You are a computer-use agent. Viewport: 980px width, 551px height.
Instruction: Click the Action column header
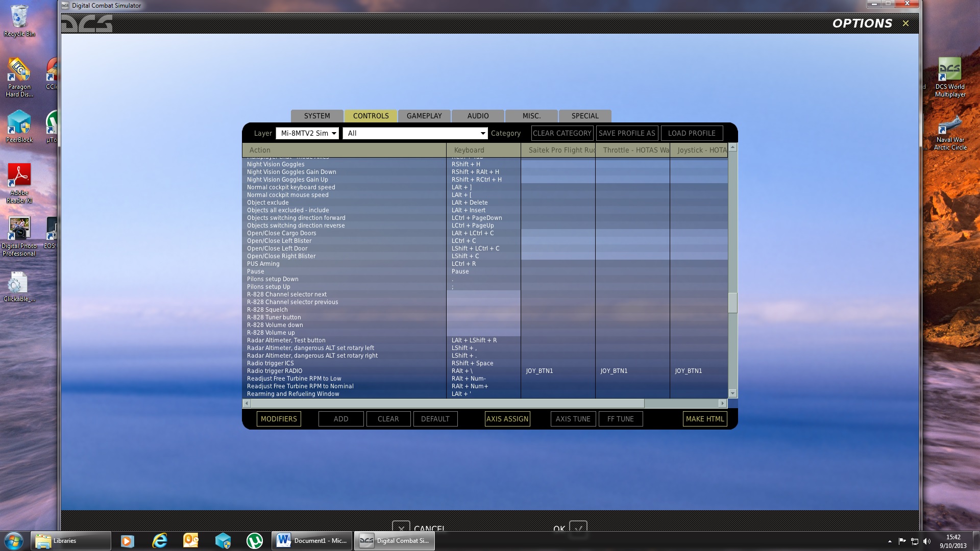(344, 150)
